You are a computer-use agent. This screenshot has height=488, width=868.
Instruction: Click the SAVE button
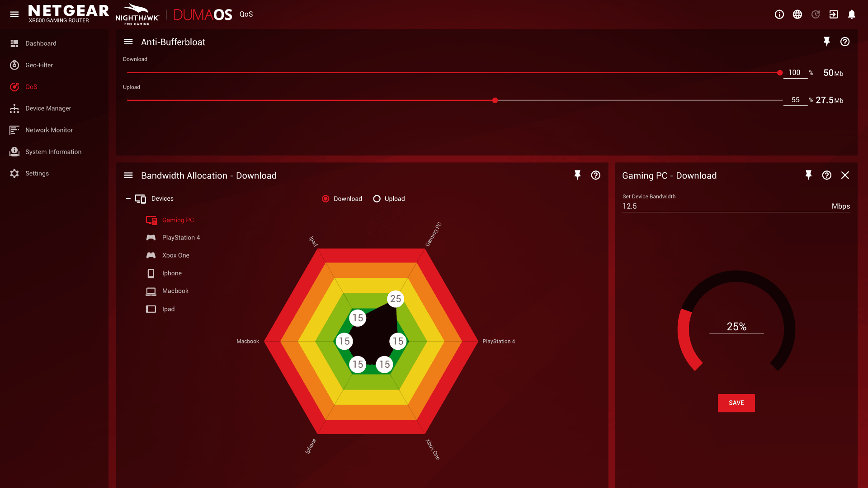(736, 403)
